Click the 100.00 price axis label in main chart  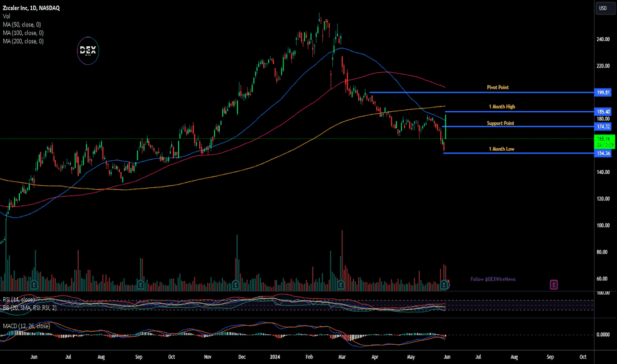pyautogui.click(x=603, y=226)
